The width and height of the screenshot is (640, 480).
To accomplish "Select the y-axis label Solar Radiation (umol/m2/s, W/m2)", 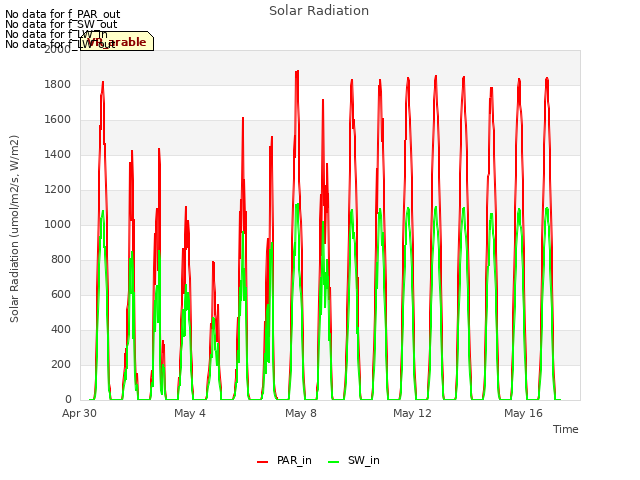I will [14, 229].
